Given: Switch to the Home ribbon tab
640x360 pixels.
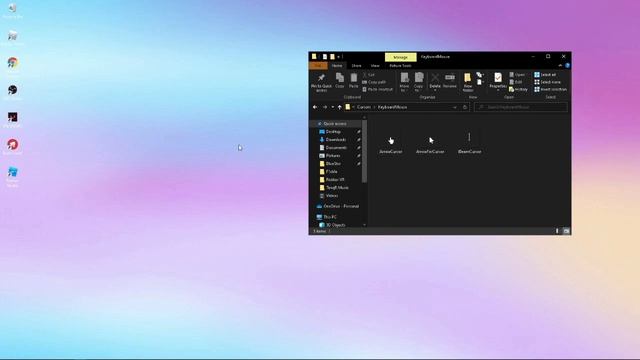Looking at the screenshot, I should pos(337,66).
